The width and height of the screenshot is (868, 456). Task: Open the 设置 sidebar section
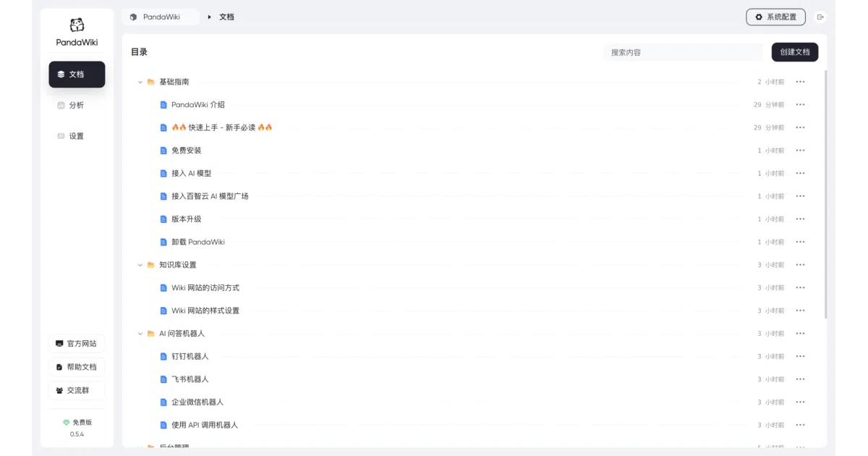click(77, 136)
